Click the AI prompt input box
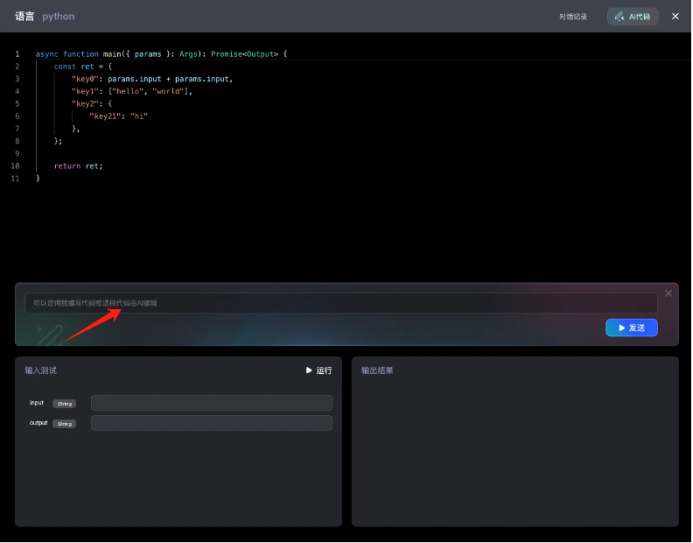Image resolution: width=693 pixels, height=543 pixels. (x=341, y=303)
